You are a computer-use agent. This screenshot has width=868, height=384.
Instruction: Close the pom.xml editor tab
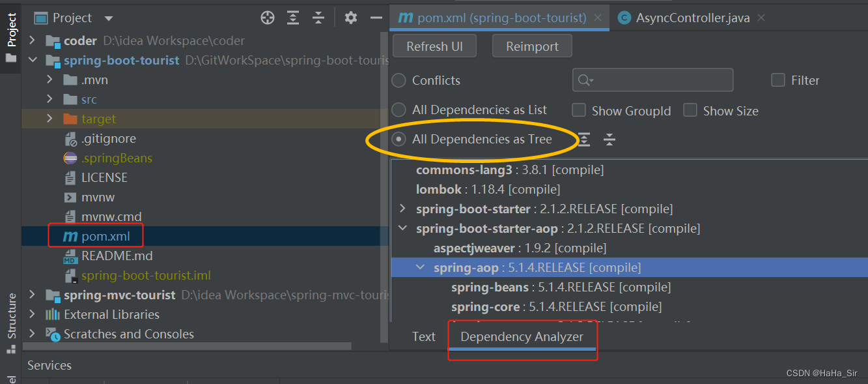pos(598,18)
